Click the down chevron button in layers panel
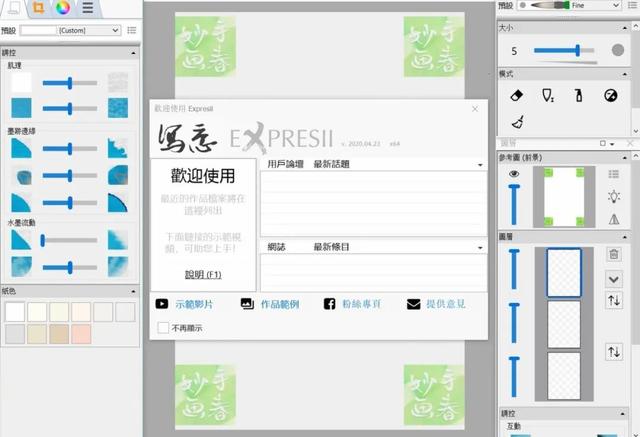 613,280
